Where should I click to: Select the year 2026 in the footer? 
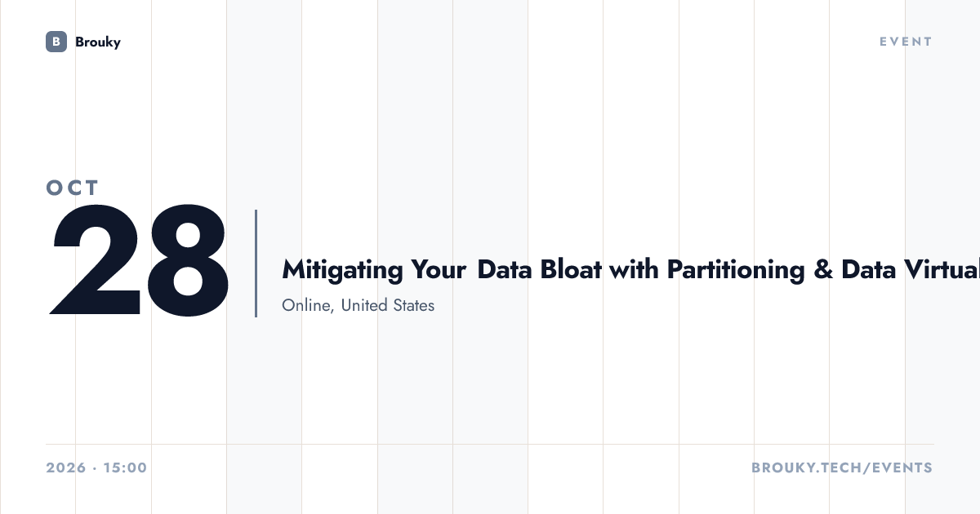(66, 468)
